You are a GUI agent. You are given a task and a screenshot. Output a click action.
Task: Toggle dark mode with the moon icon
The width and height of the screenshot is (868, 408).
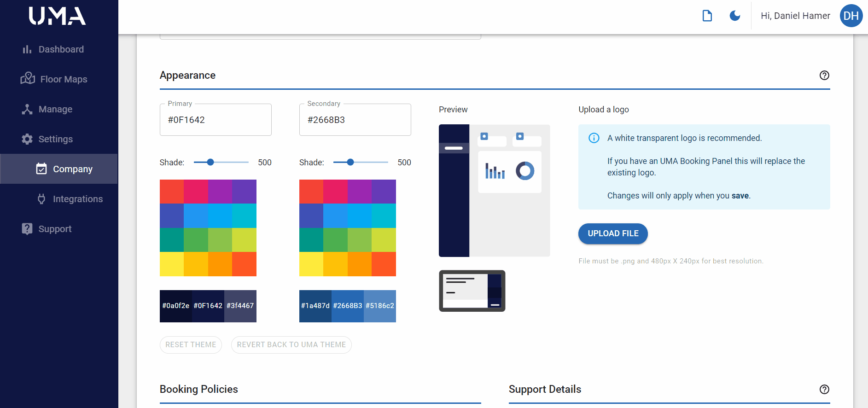[735, 16]
